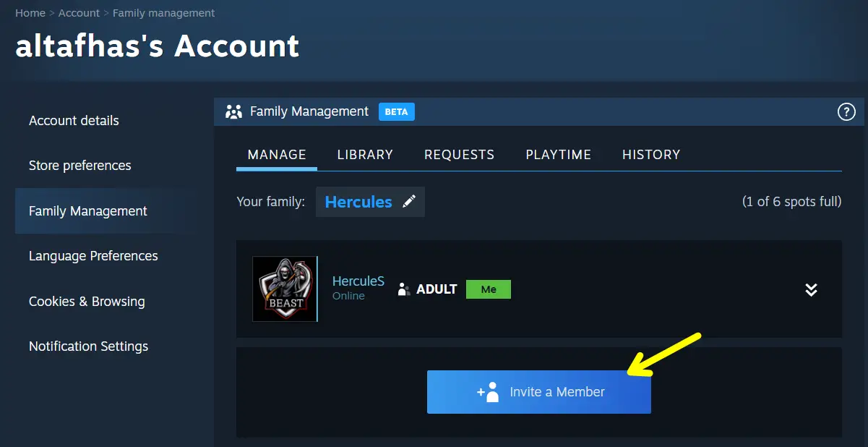Open the HerculeS profile link

(x=358, y=281)
